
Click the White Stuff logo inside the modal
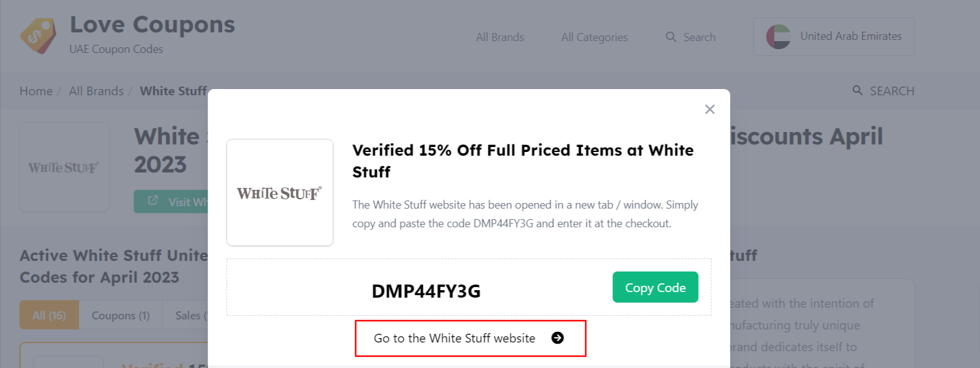tap(279, 192)
